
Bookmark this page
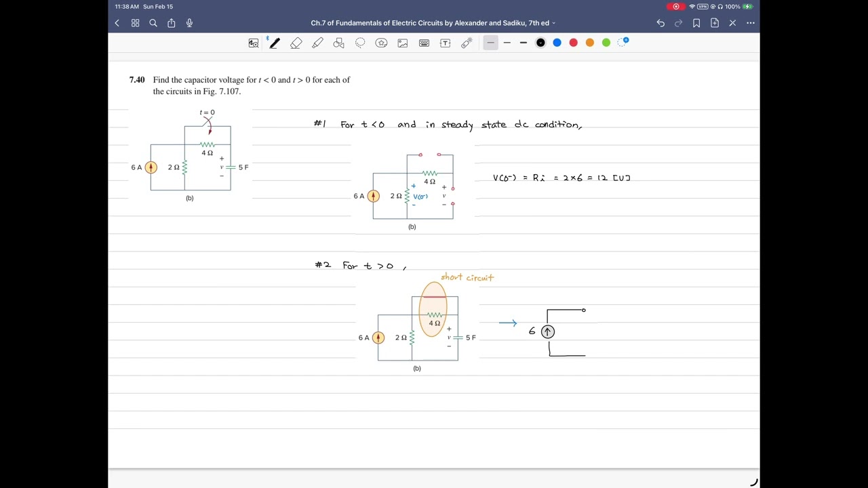[x=696, y=23]
